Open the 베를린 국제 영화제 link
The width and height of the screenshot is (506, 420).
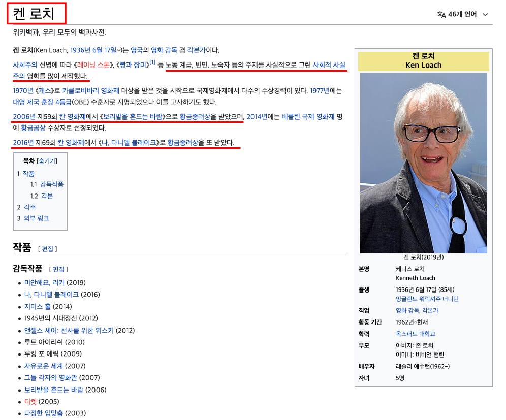(x=308, y=116)
